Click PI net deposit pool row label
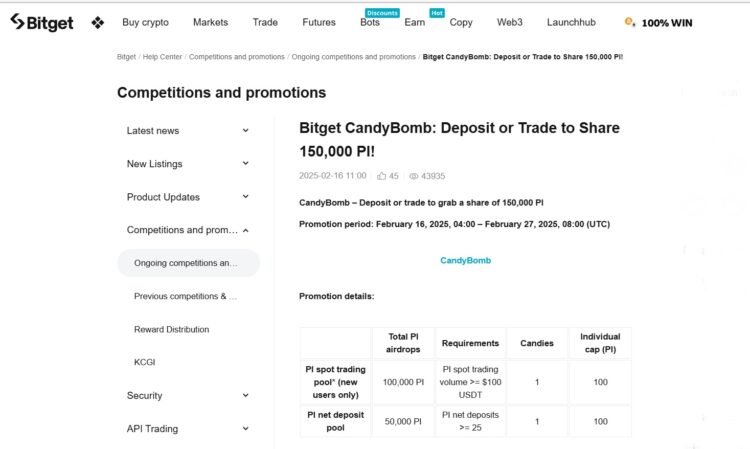The image size is (750, 449). pyautogui.click(x=335, y=421)
